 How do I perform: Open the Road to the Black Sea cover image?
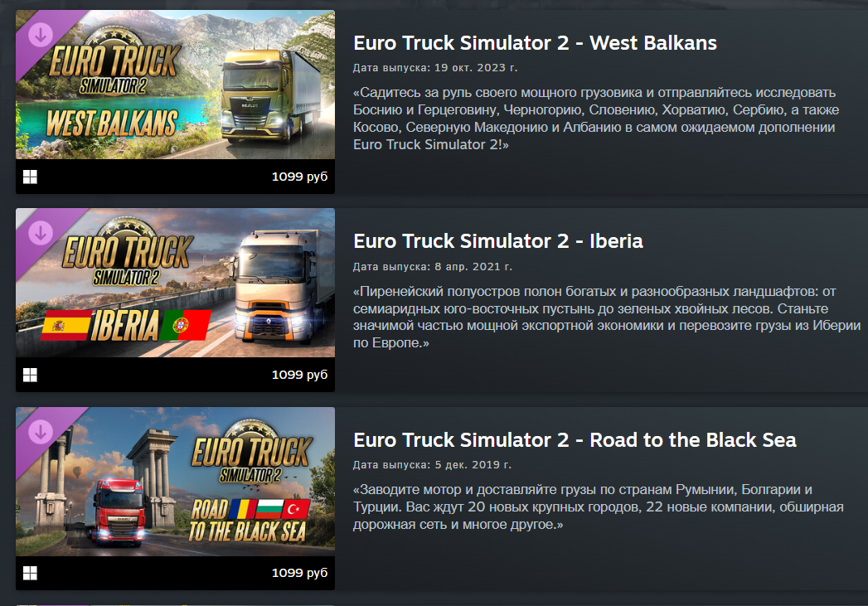pyautogui.click(x=175, y=482)
